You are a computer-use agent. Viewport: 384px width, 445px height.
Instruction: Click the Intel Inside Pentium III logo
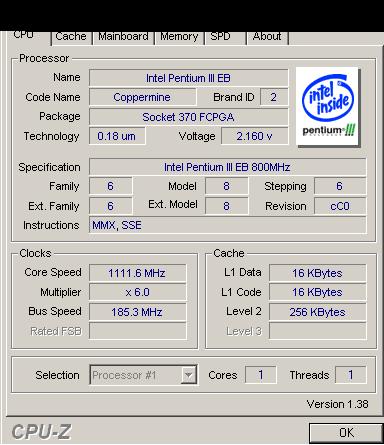328,107
